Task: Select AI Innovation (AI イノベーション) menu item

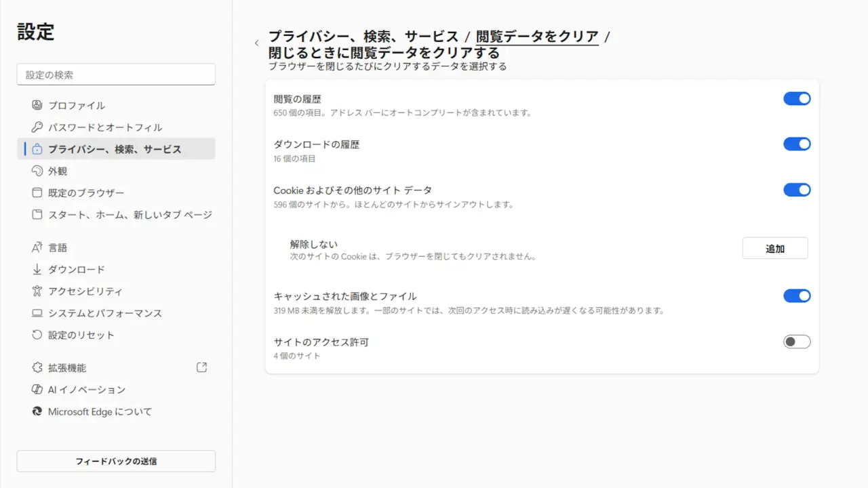Action: pos(86,390)
